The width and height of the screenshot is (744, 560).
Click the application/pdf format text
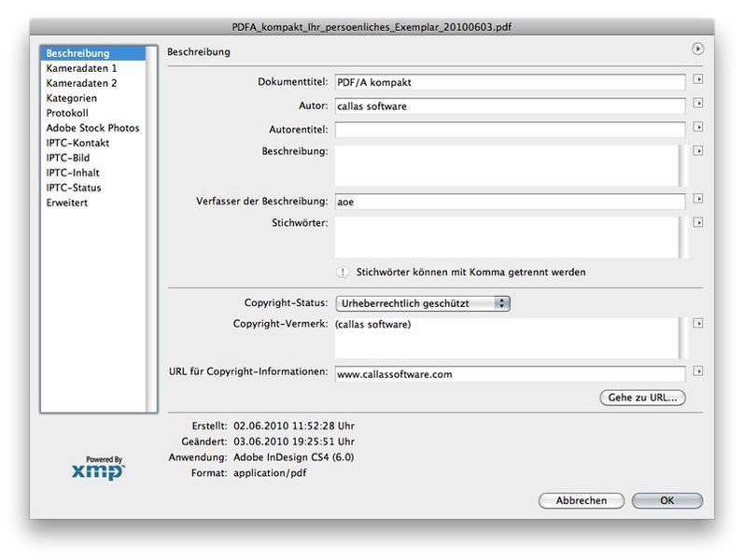270,473
